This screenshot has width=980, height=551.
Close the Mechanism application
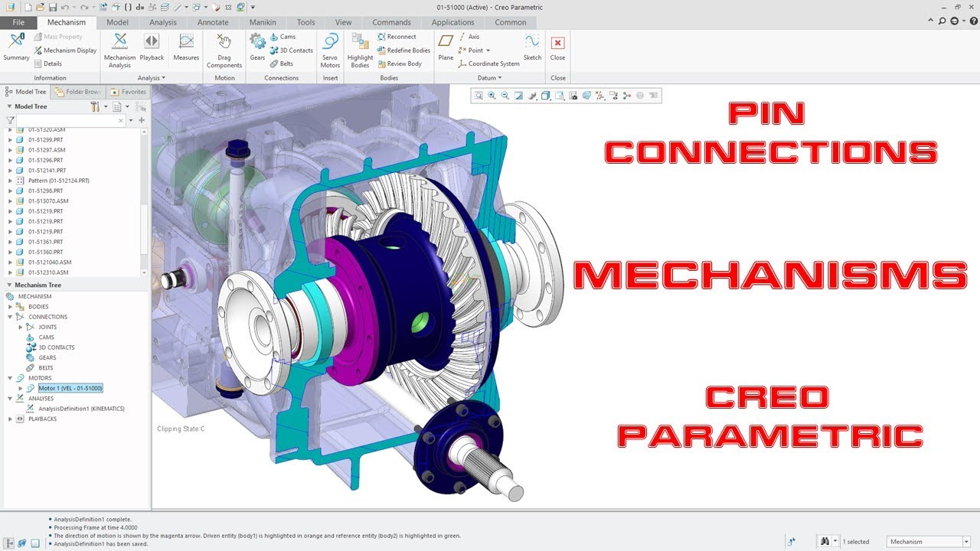[x=557, y=47]
